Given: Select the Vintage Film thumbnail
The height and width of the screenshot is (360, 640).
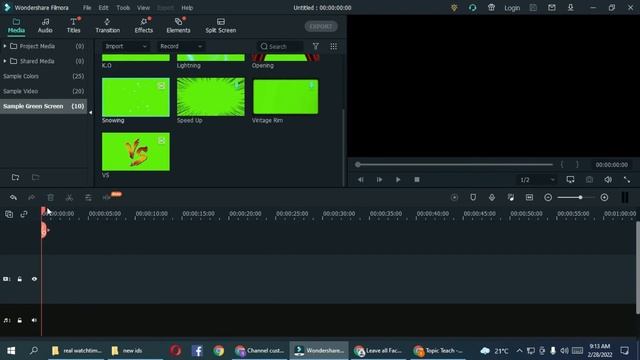Looking at the screenshot, I should [x=285, y=97].
